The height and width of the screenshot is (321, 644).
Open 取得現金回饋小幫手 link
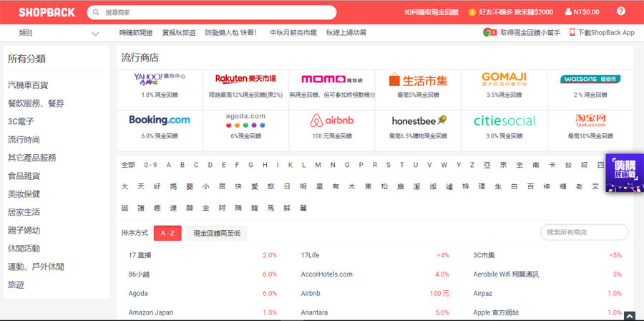tap(530, 33)
